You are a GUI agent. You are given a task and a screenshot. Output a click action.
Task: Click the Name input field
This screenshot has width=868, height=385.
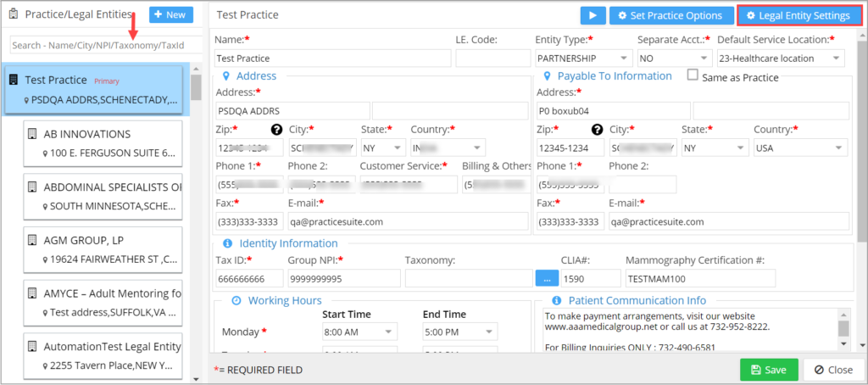pyautogui.click(x=332, y=59)
